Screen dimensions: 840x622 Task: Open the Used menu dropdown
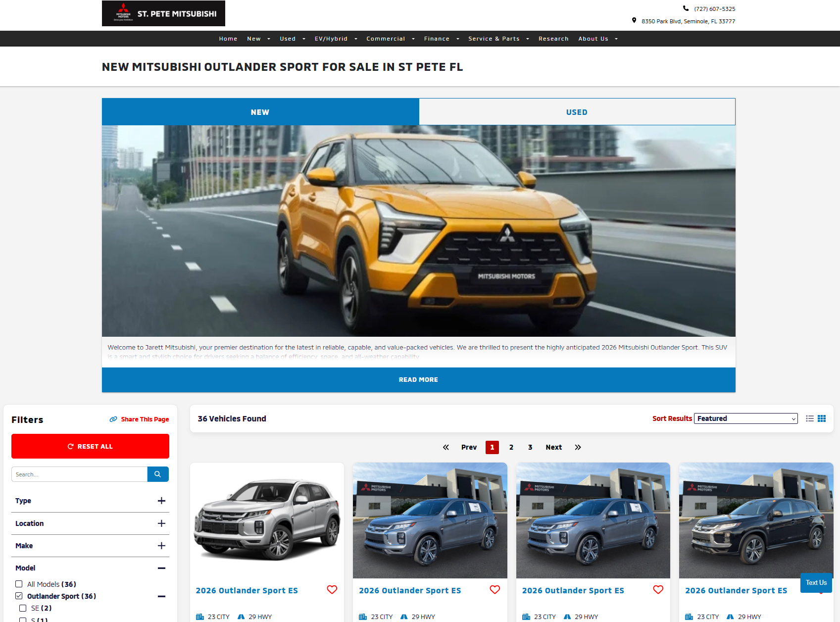(x=293, y=39)
